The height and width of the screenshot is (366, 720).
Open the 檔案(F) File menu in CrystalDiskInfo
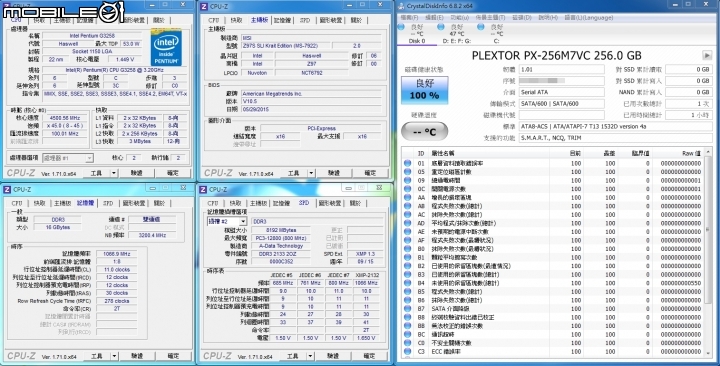[409, 17]
